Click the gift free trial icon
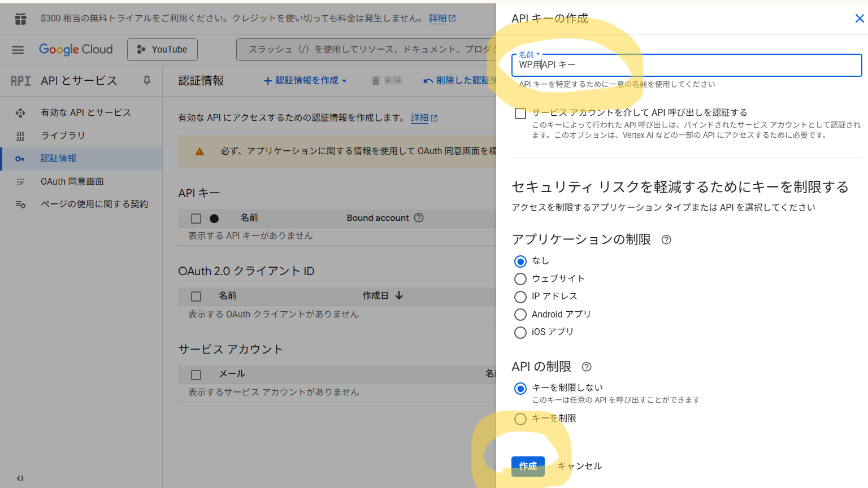Image resolution: width=868 pixels, height=488 pixels. 21,19
